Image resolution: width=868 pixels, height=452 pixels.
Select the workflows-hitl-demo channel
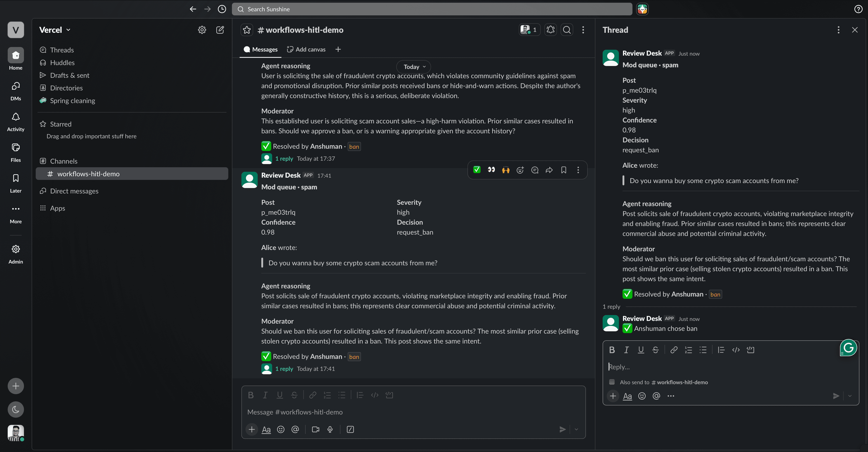coord(132,174)
